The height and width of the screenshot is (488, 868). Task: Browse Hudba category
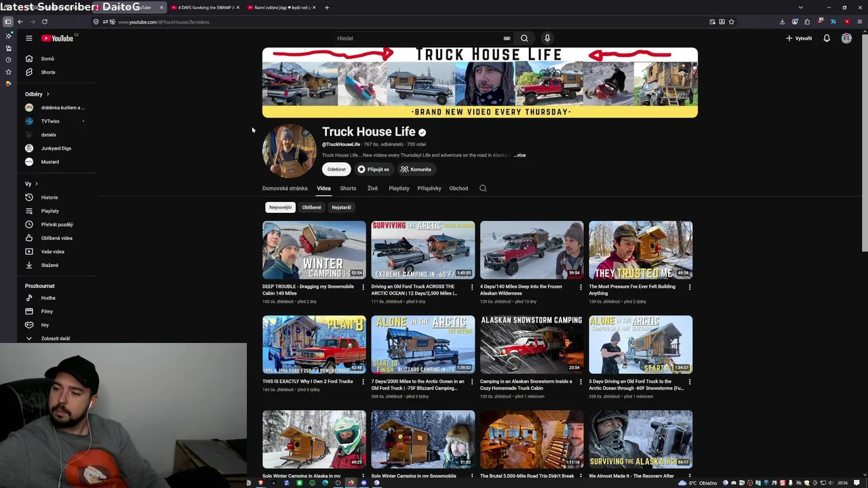point(47,298)
